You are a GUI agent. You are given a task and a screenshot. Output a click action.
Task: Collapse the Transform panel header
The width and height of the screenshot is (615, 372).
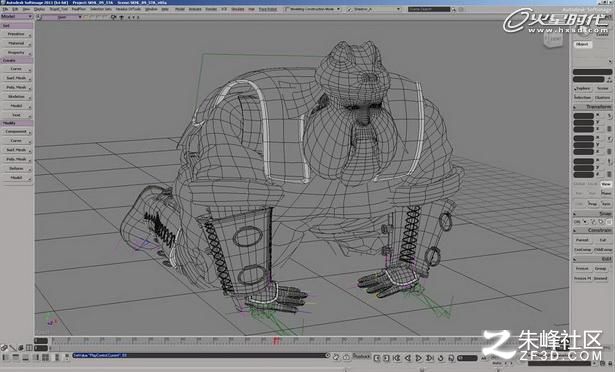[592, 107]
